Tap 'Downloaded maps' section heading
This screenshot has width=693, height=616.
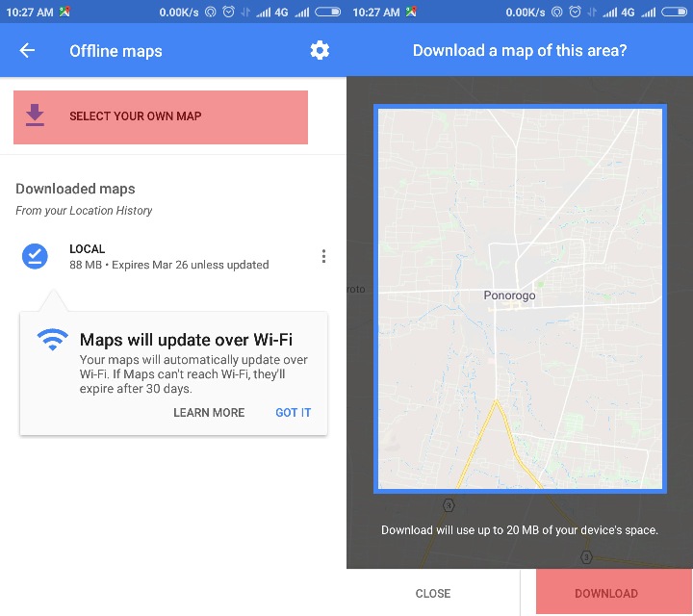[75, 189]
